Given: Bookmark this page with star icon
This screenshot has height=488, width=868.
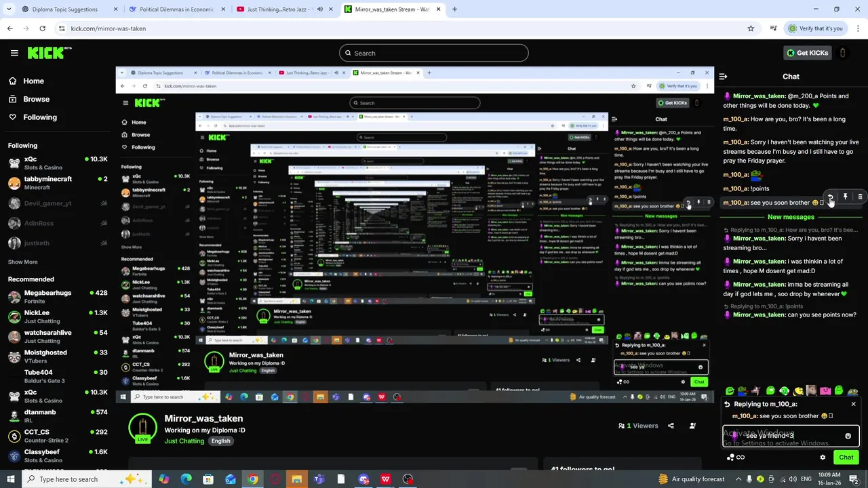Looking at the screenshot, I should [751, 28].
